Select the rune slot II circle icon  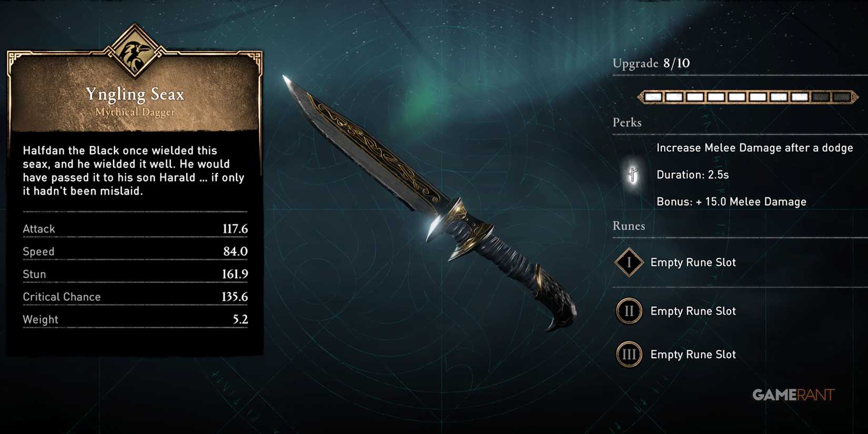[x=629, y=311]
